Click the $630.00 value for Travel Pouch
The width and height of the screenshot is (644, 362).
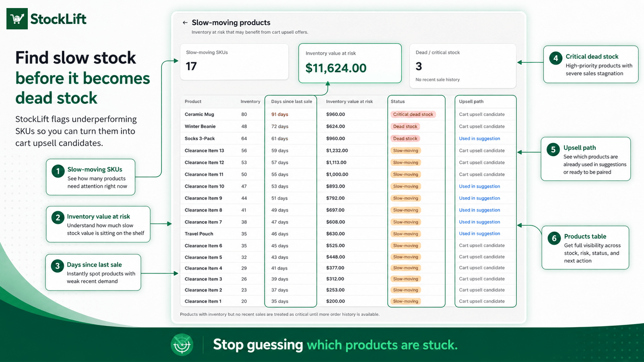[x=336, y=234]
